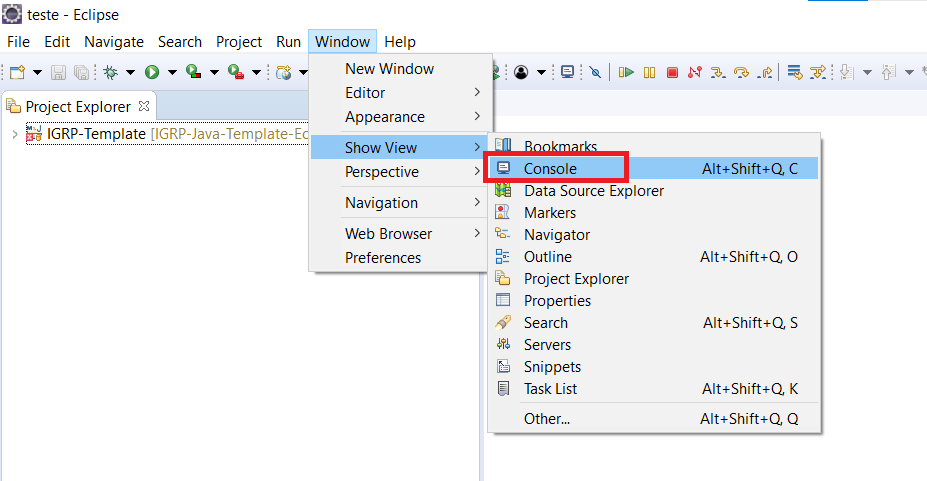927x481 pixels.
Task: Open the Next Annotation dropdown arrow
Action: click(867, 73)
